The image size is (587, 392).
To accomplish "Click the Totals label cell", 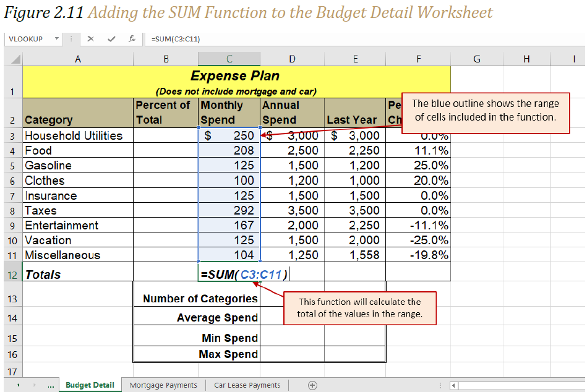I will point(78,272).
